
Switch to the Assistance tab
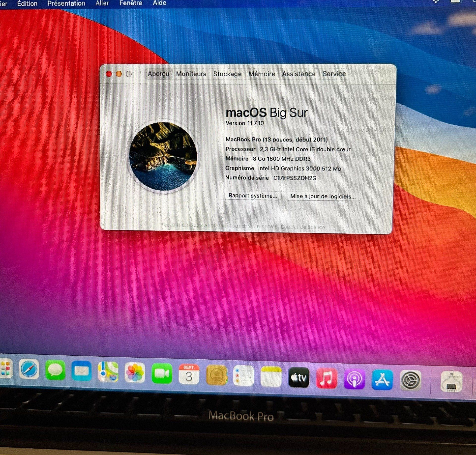[299, 74]
